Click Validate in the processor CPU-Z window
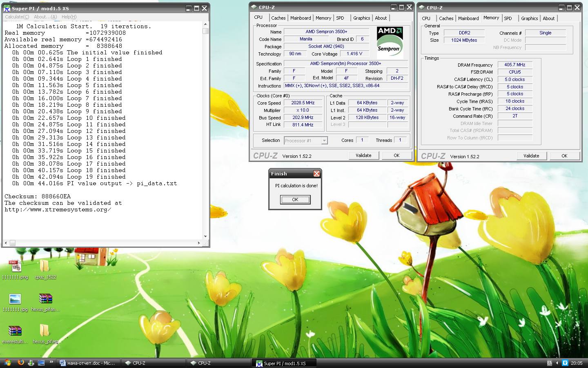The height and width of the screenshot is (368, 588). coord(363,155)
